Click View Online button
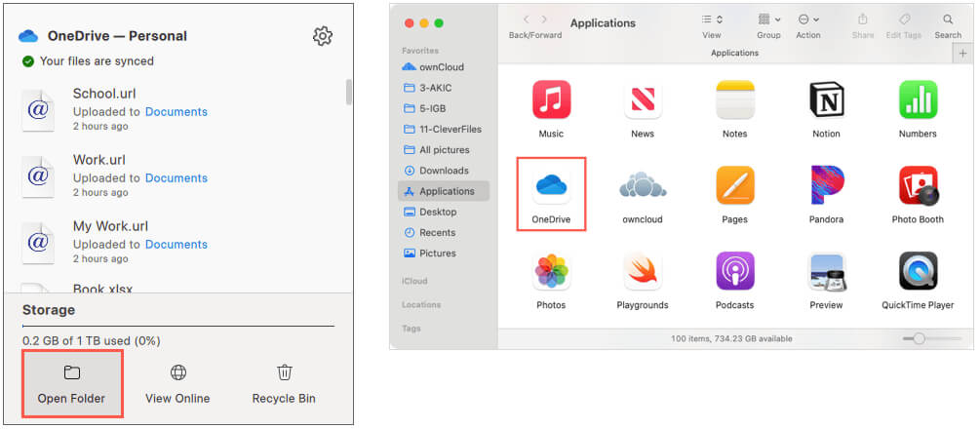980x429 pixels. coord(178,384)
